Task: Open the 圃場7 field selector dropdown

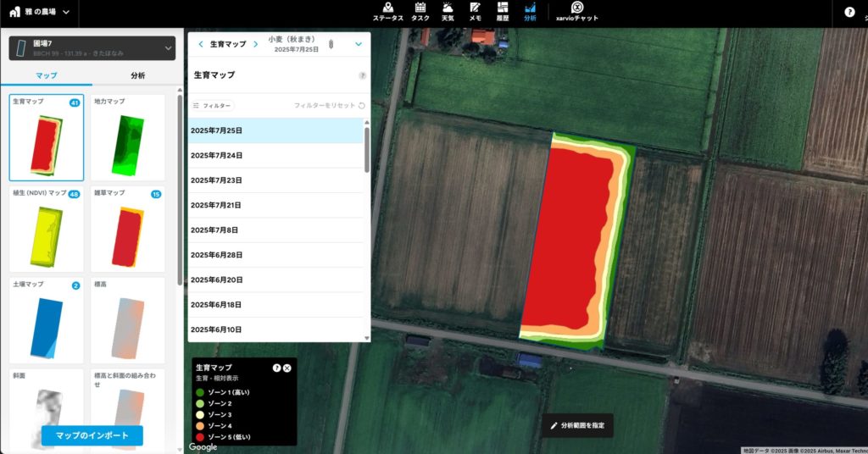Action: click(167, 48)
